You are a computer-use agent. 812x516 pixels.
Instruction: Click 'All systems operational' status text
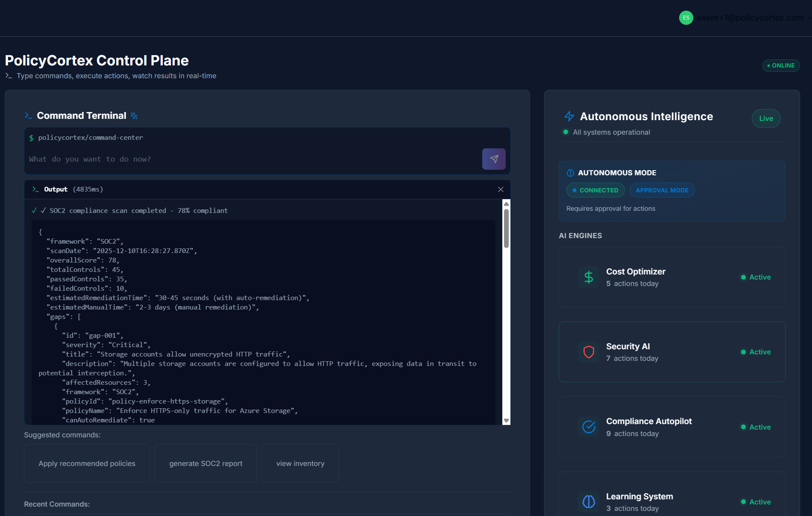coord(611,132)
